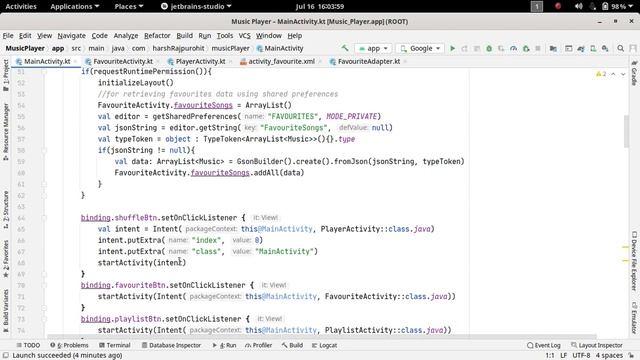Open the Favorites side panel
Image resolution: width=640 pixels, height=360 pixels.
click(x=6, y=259)
